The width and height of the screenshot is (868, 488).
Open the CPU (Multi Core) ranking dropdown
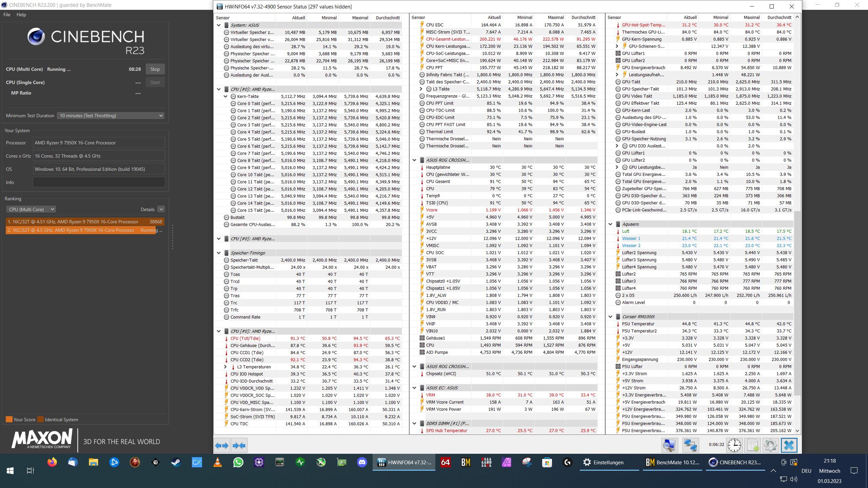[x=31, y=209]
